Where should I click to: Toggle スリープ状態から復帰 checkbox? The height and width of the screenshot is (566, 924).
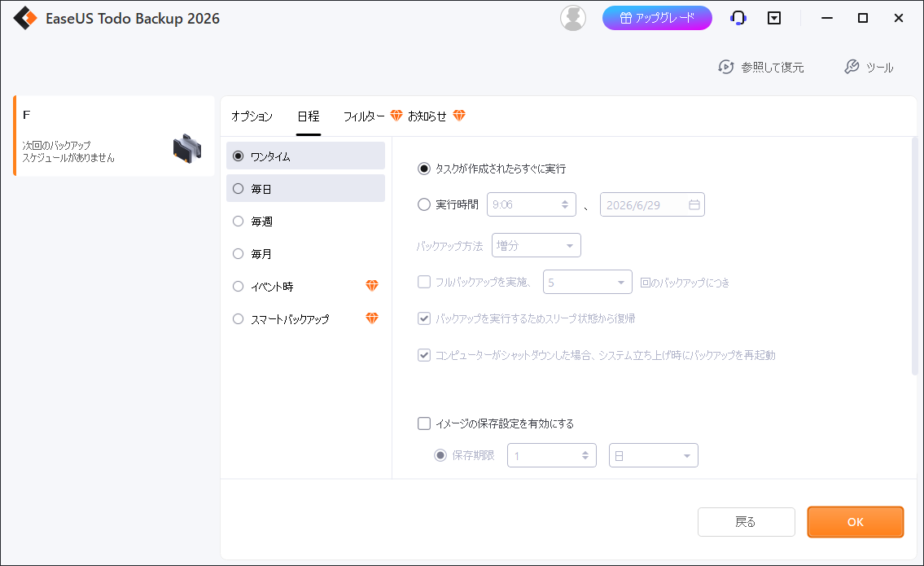click(423, 318)
